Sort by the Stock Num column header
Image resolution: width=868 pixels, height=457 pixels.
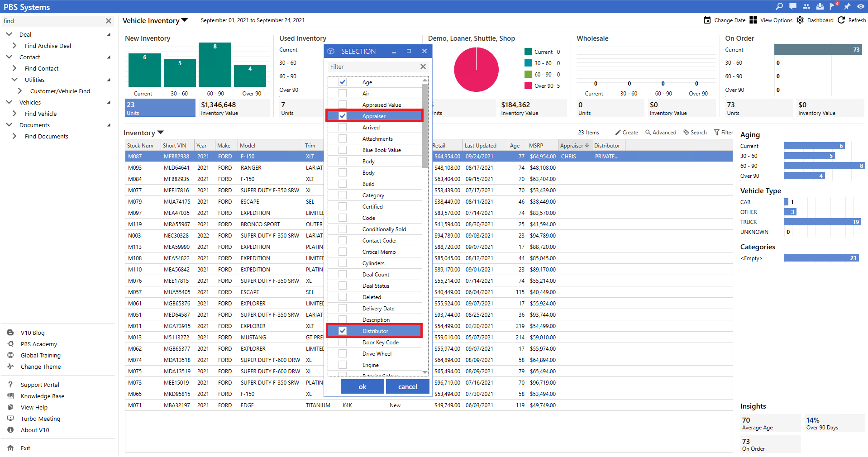pos(143,145)
